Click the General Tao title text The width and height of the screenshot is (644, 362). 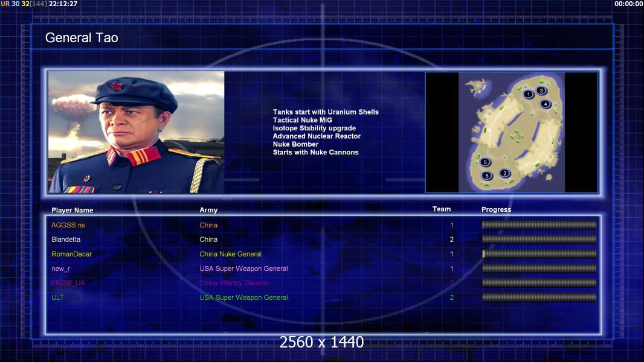82,38
